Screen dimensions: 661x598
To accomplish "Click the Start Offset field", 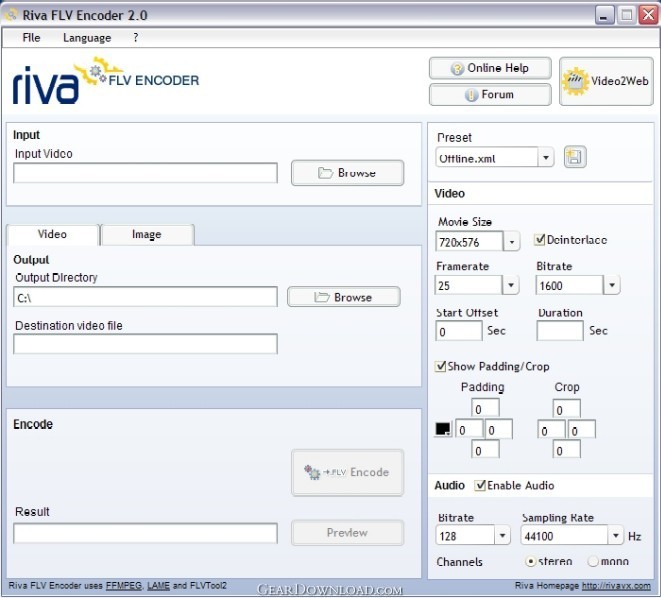I will pyautogui.click(x=459, y=331).
